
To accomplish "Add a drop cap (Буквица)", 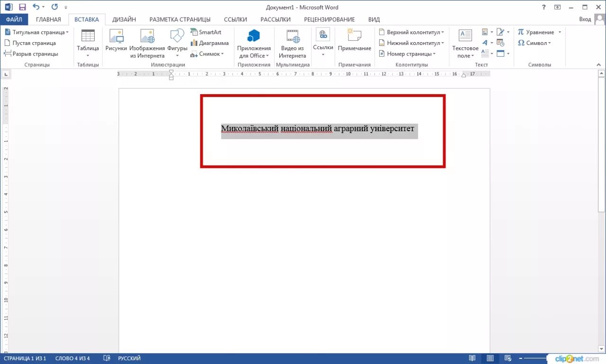I will 485,54.
